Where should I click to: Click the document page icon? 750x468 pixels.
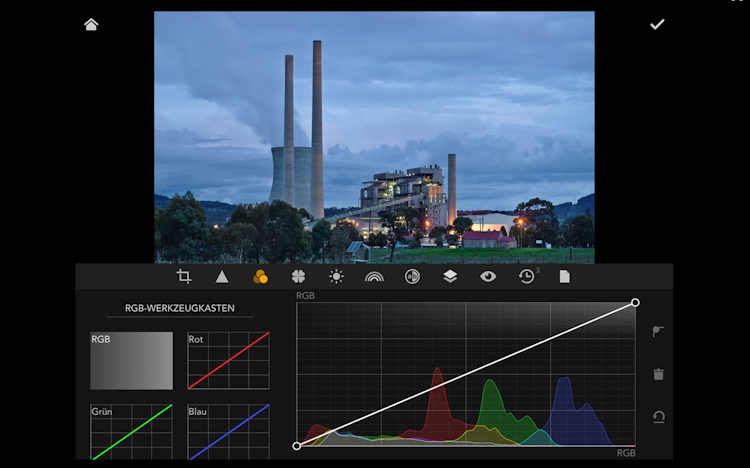tap(564, 277)
